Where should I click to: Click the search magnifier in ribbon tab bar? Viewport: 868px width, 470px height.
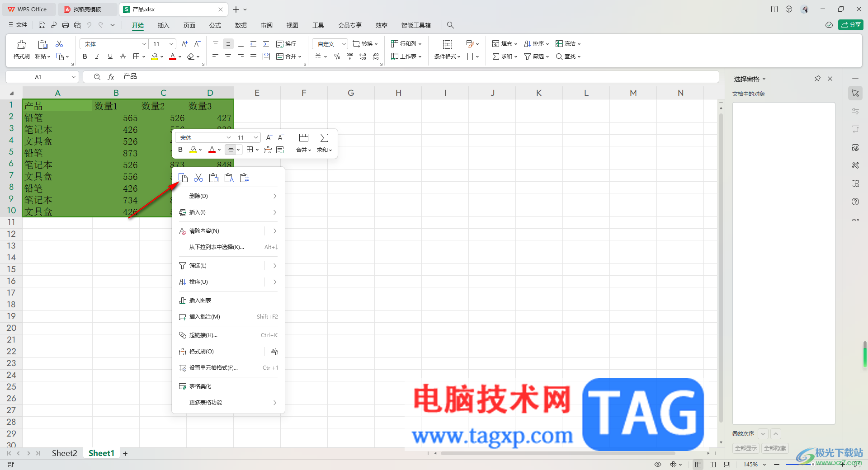tap(450, 25)
